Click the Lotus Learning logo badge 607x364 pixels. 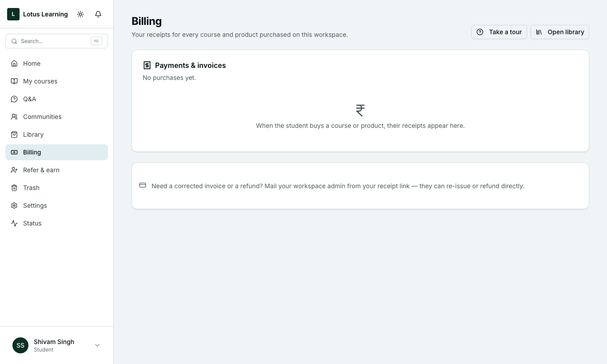13,14
